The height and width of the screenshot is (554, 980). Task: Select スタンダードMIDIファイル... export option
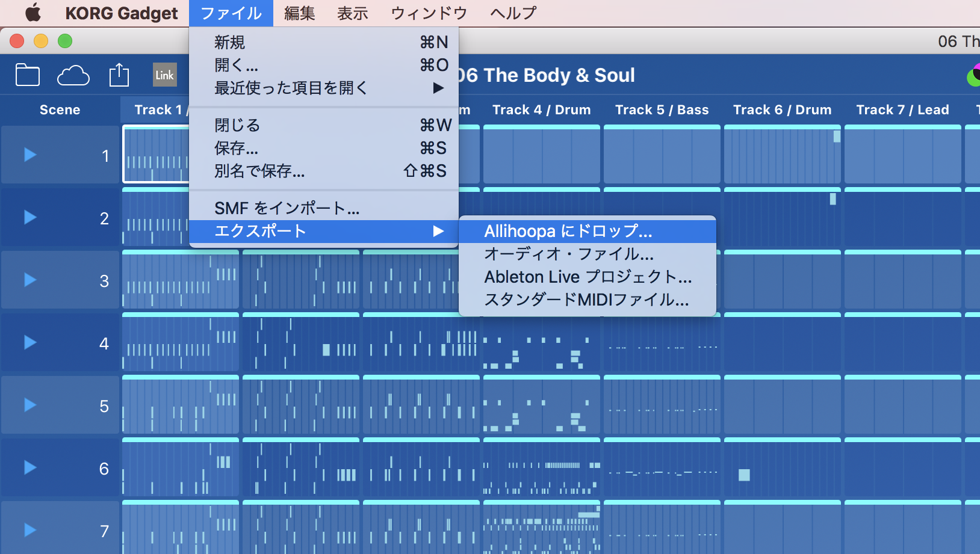(x=588, y=300)
